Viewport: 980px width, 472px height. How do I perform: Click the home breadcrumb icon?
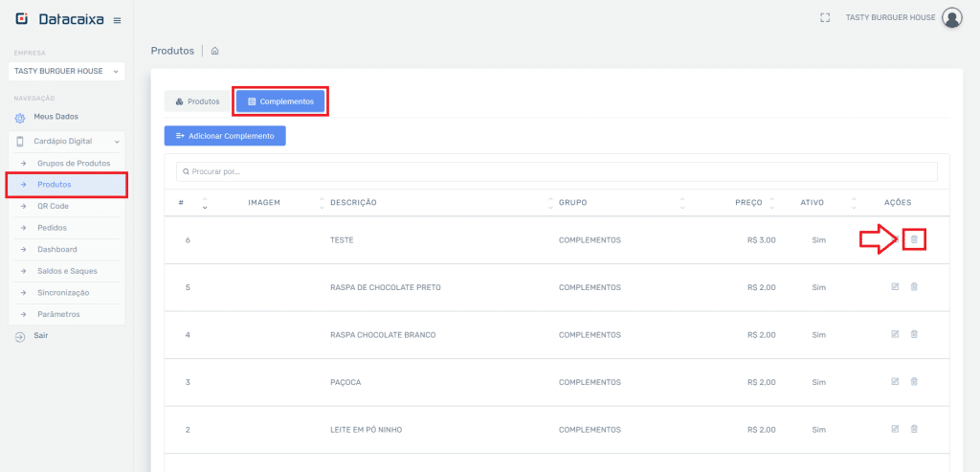[x=214, y=51]
